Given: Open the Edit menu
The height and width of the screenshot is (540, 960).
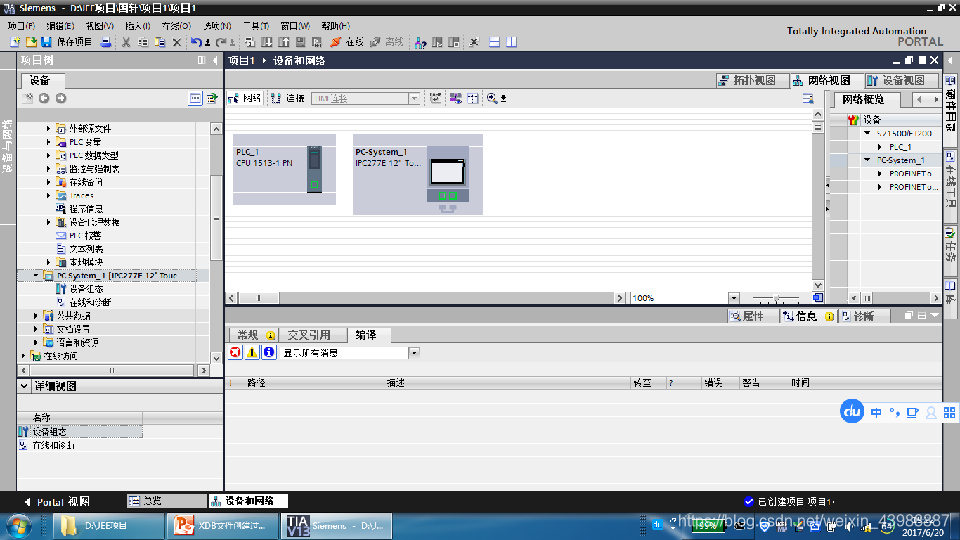Looking at the screenshot, I should (x=60, y=26).
